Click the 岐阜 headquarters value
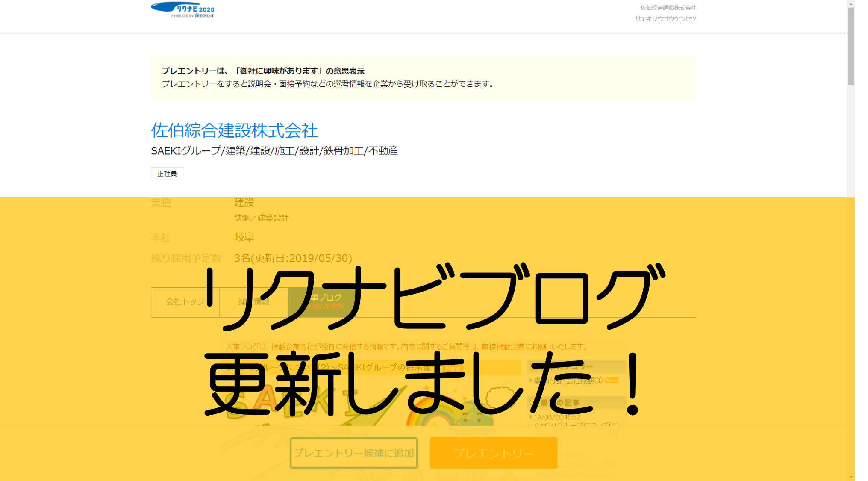Image resolution: width=868 pixels, height=481 pixels. click(x=244, y=237)
